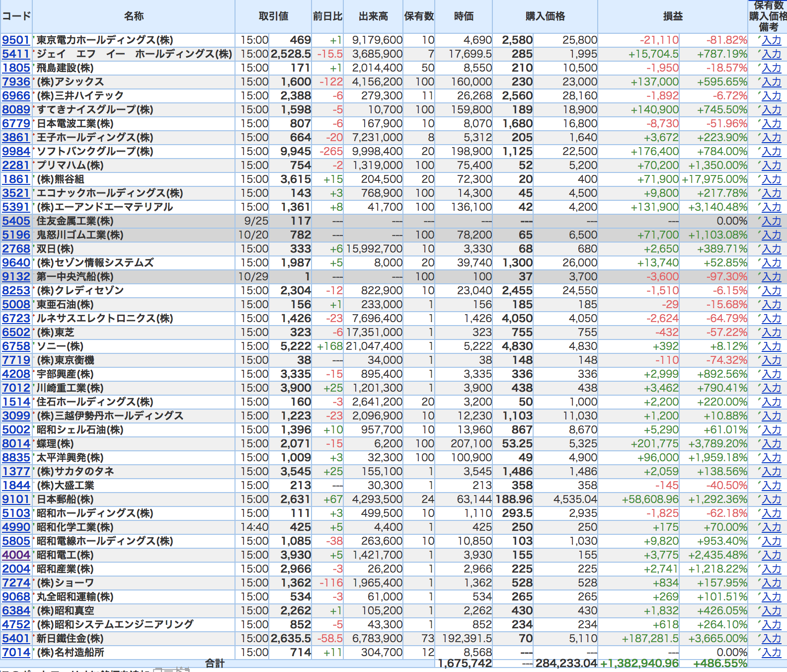Screen dimensions: 787x672
Task: Click the total purchase cost 284,233.04
Action: [566, 663]
